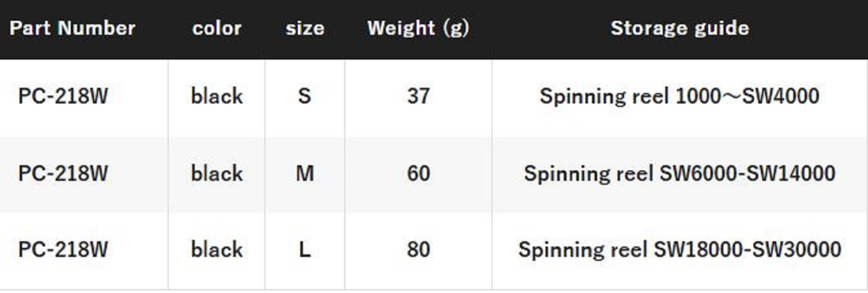Select PC-218W in the size L row
The height and width of the screenshot is (293, 868).
[63, 250]
